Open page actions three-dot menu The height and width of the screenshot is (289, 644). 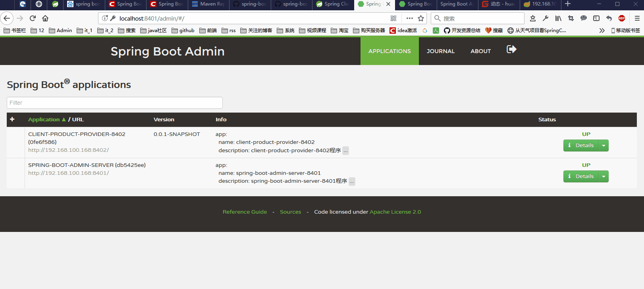coord(410,18)
